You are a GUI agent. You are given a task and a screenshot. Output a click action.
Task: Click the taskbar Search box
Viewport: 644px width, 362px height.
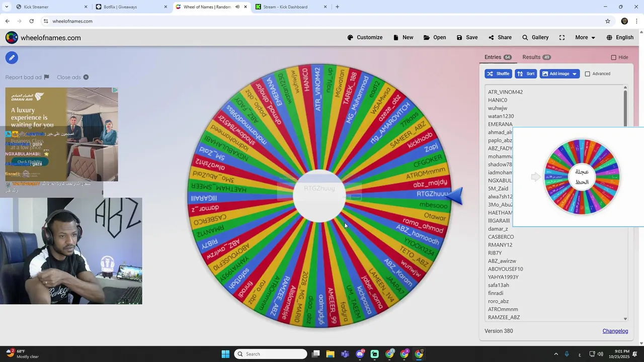(272, 354)
